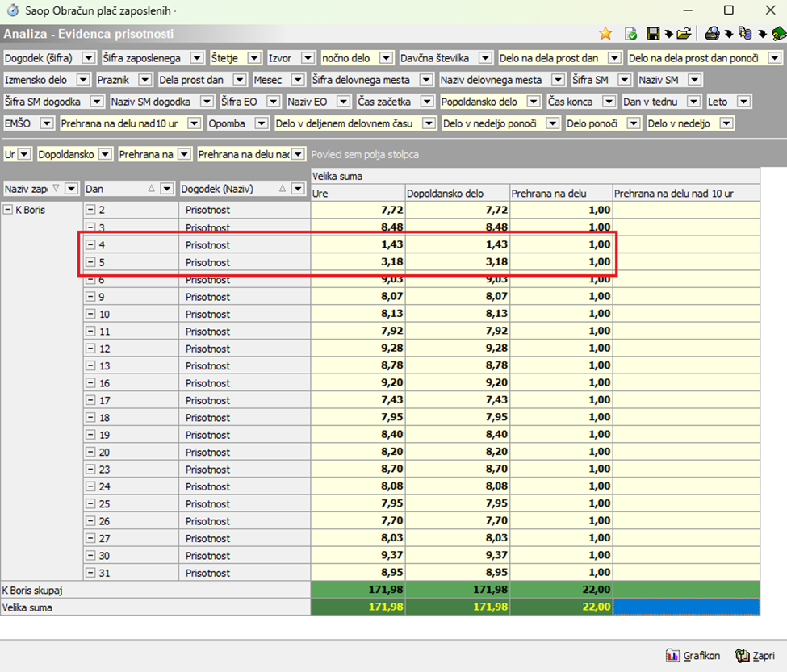
Task: Open the Leto field filter dropdown
Action: (743, 102)
